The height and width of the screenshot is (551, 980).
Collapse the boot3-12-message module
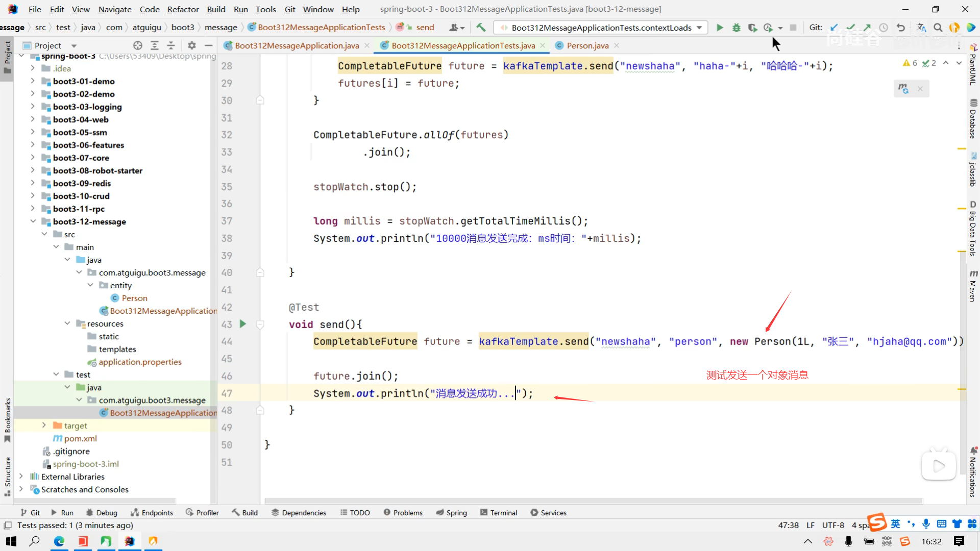pos(33,221)
